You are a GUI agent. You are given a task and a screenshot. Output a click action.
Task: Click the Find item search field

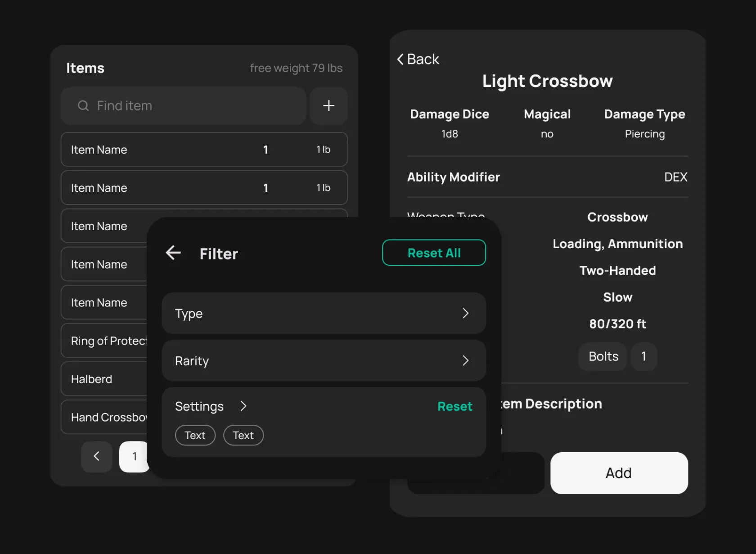click(x=184, y=106)
